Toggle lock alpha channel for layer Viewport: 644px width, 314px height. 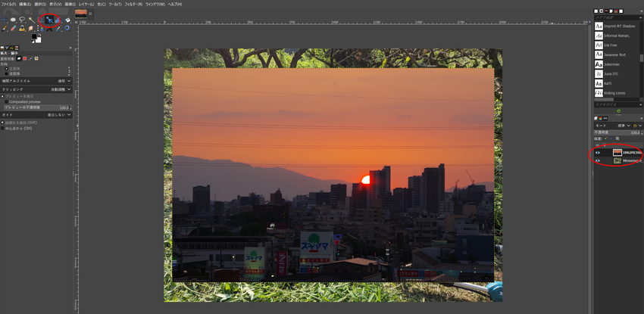pyautogui.click(x=617, y=138)
